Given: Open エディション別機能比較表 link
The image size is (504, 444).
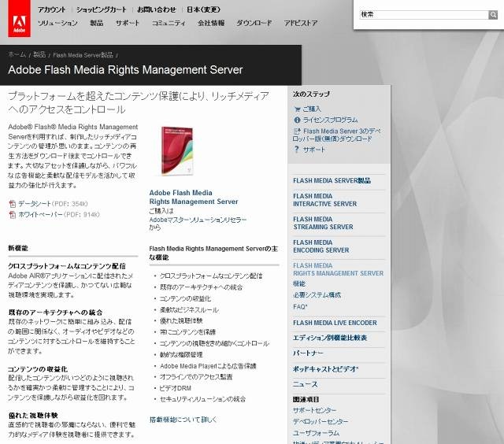Looking at the screenshot, I should [x=330, y=338].
